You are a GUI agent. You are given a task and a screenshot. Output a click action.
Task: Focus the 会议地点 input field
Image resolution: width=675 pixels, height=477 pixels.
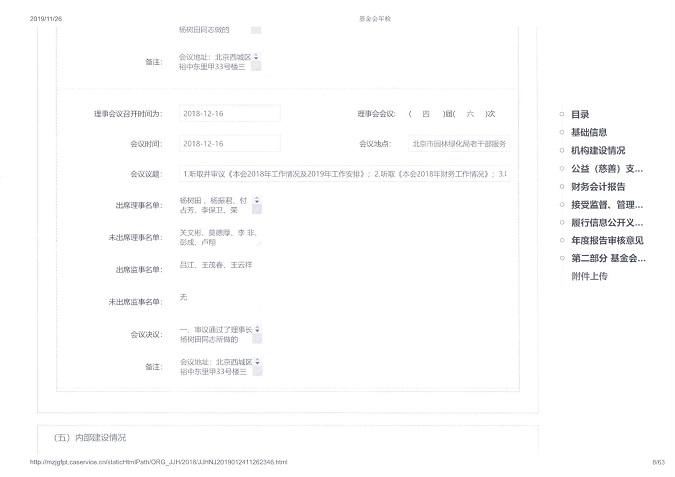tap(459, 144)
